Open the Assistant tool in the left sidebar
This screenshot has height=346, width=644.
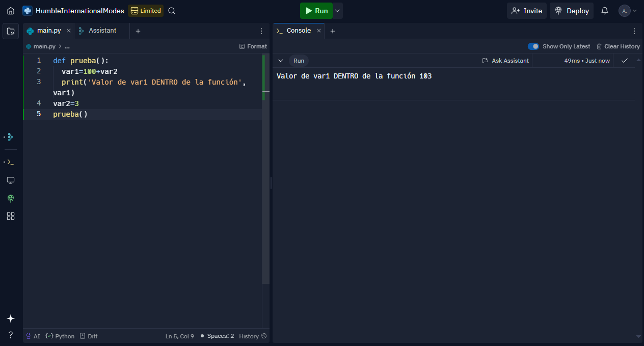11,137
